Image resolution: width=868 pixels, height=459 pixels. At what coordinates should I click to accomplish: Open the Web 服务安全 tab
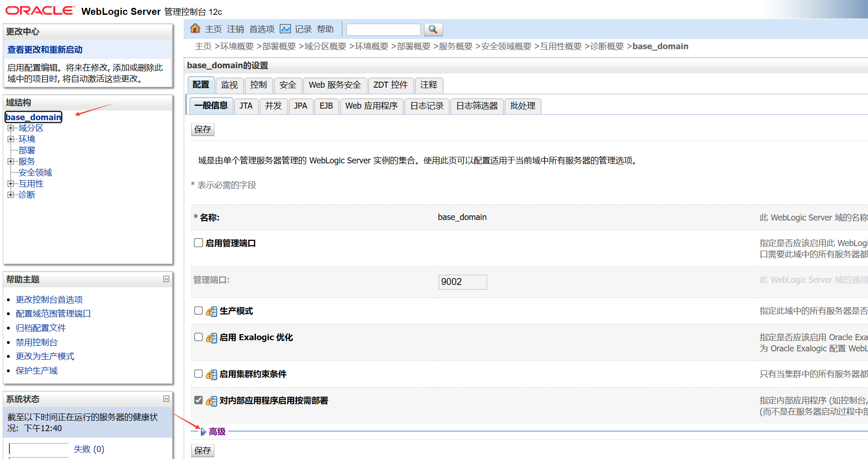pos(335,85)
